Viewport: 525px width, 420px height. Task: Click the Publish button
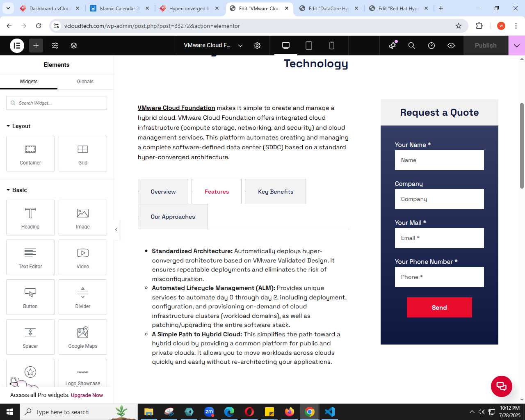coord(486,46)
